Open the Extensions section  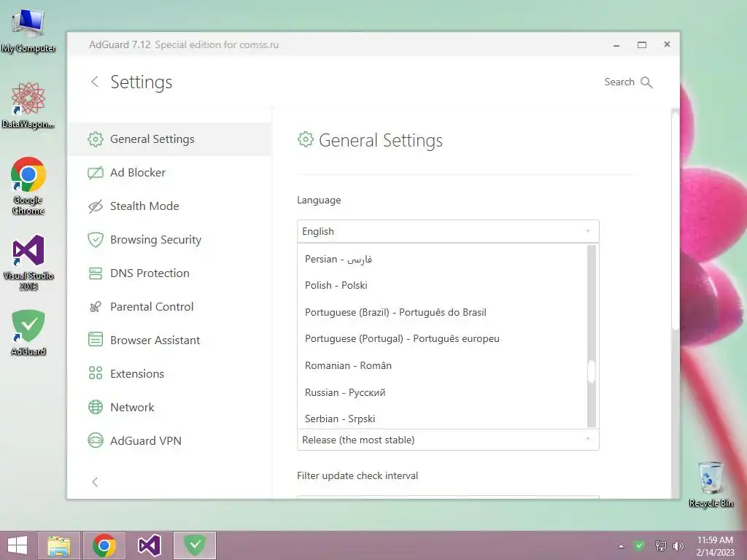click(x=169, y=374)
